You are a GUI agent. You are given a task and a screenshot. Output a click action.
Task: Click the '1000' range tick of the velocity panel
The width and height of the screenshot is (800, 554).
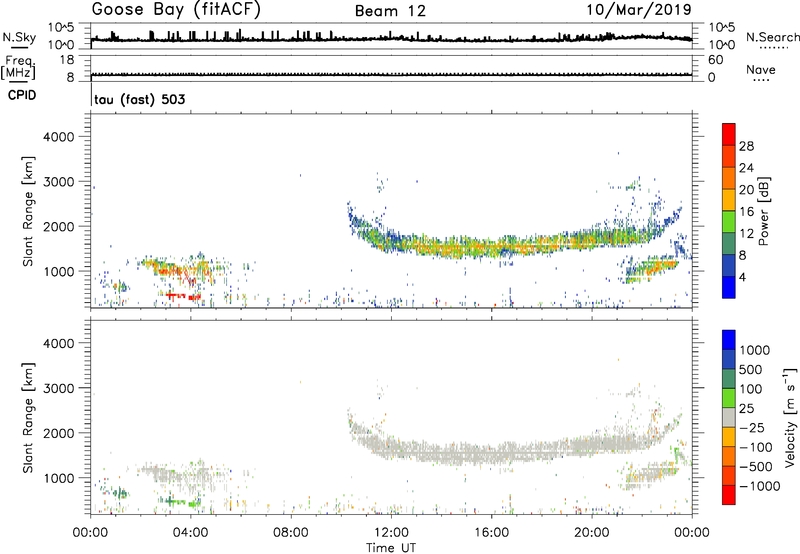pos(59,478)
